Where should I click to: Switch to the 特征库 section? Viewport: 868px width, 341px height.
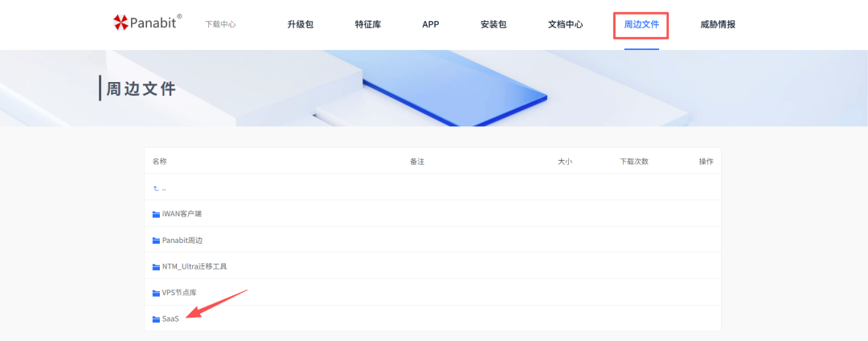pyautogui.click(x=368, y=24)
